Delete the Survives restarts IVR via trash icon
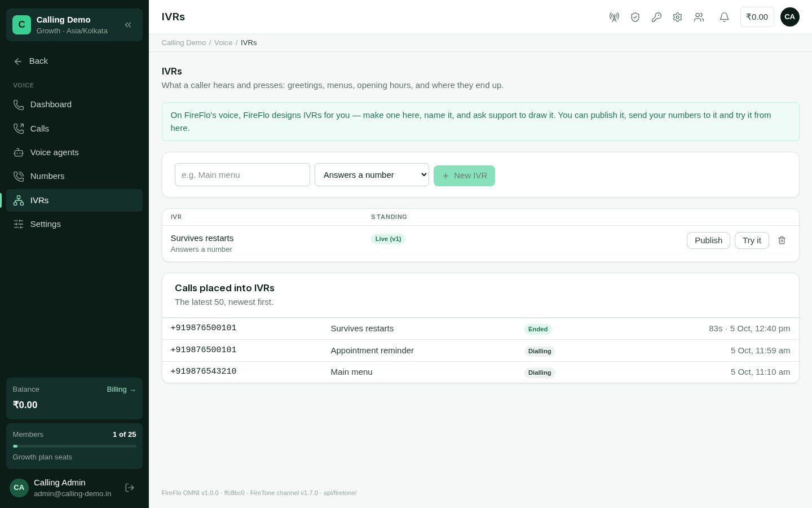The width and height of the screenshot is (812, 508). click(782, 240)
